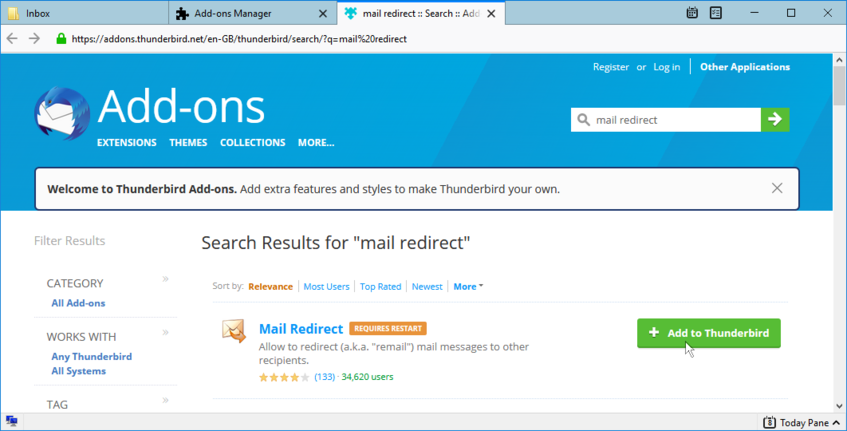Click the 34,620 users text
The height and width of the screenshot is (431, 847).
(367, 376)
